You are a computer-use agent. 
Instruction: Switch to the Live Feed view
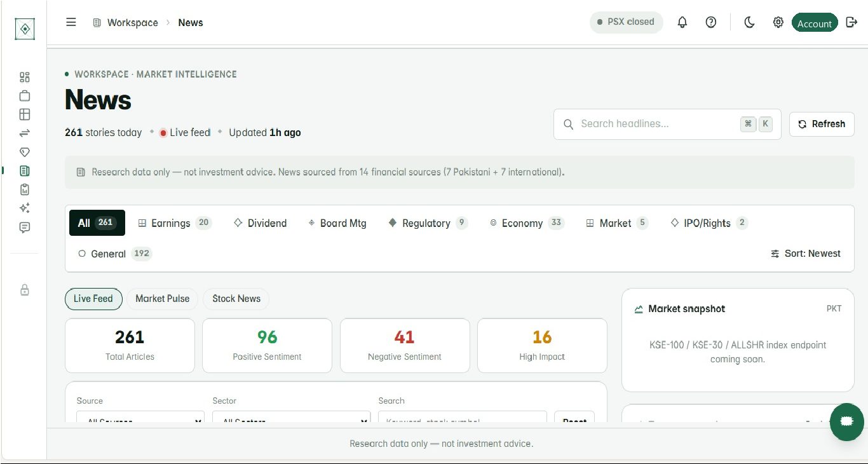click(x=93, y=299)
